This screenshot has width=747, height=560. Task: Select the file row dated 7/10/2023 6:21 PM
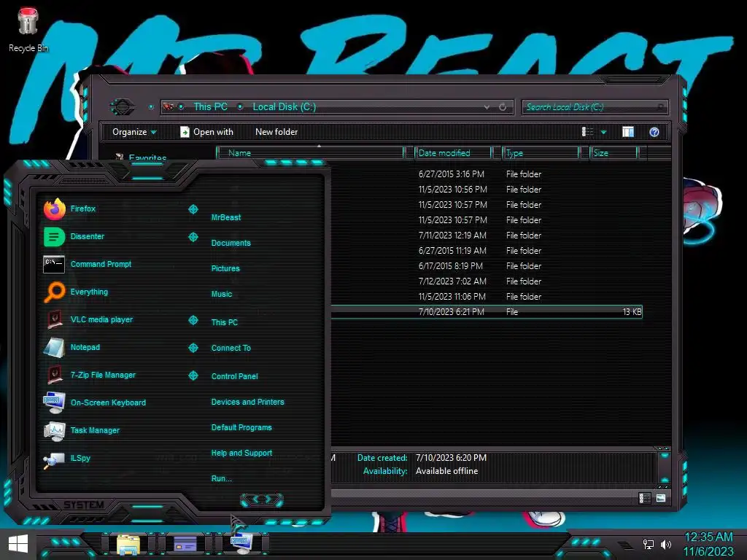pyautogui.click(x=486, y=312)
